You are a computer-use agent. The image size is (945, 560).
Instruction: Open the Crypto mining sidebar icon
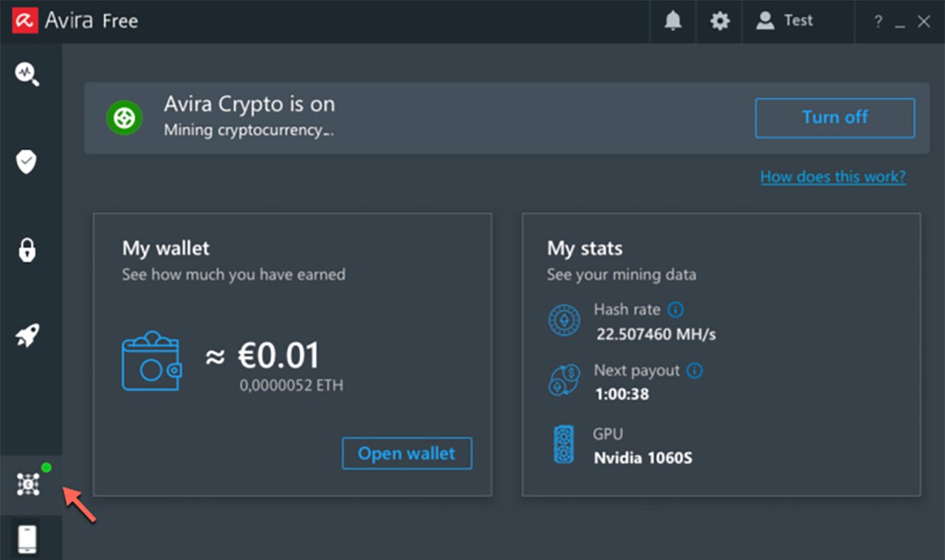28,484
